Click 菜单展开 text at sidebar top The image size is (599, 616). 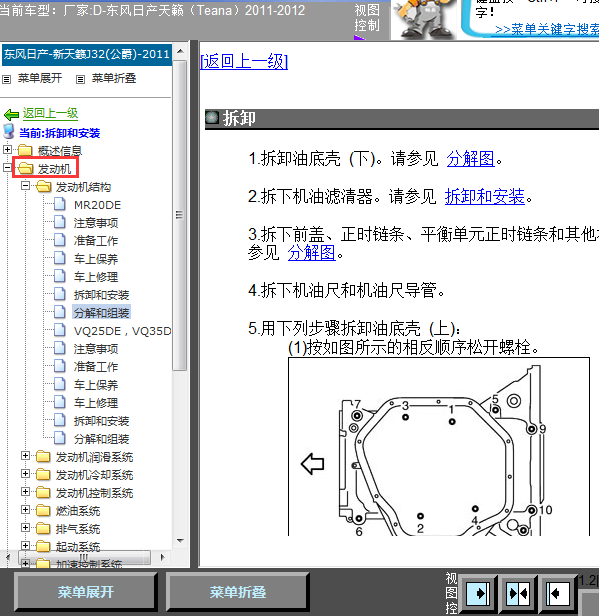coord(40,78)
